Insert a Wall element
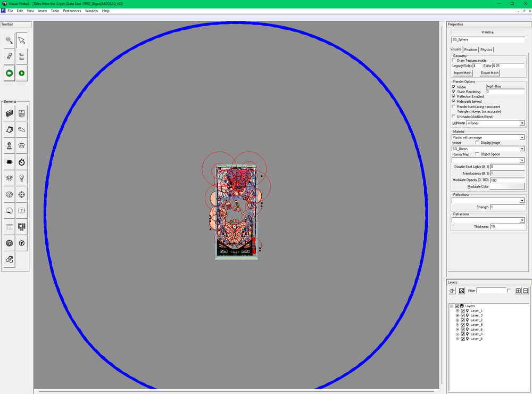Image resolution: width=532 pixels, height=394 pixels. [x=9, y=113]
